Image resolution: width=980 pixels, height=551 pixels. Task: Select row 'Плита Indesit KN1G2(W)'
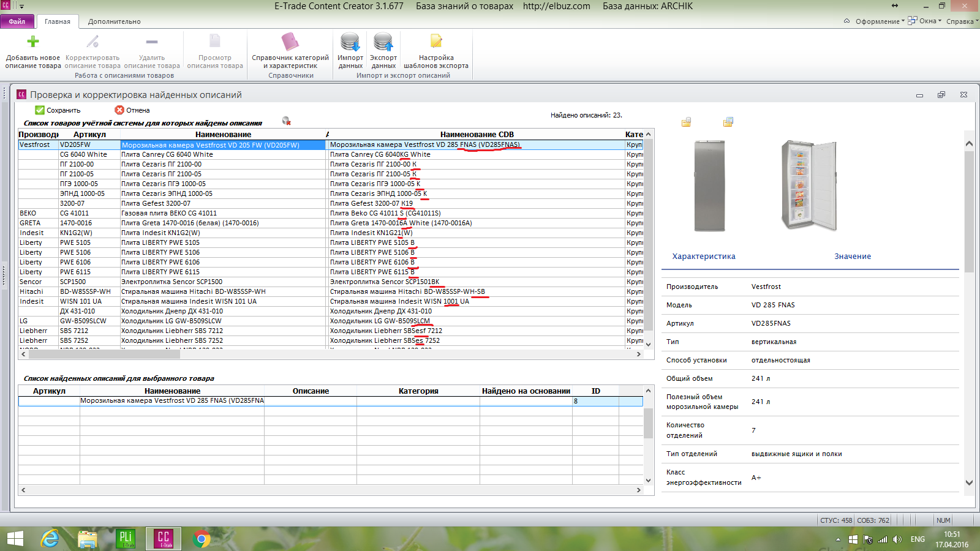(x=331, y=233)
